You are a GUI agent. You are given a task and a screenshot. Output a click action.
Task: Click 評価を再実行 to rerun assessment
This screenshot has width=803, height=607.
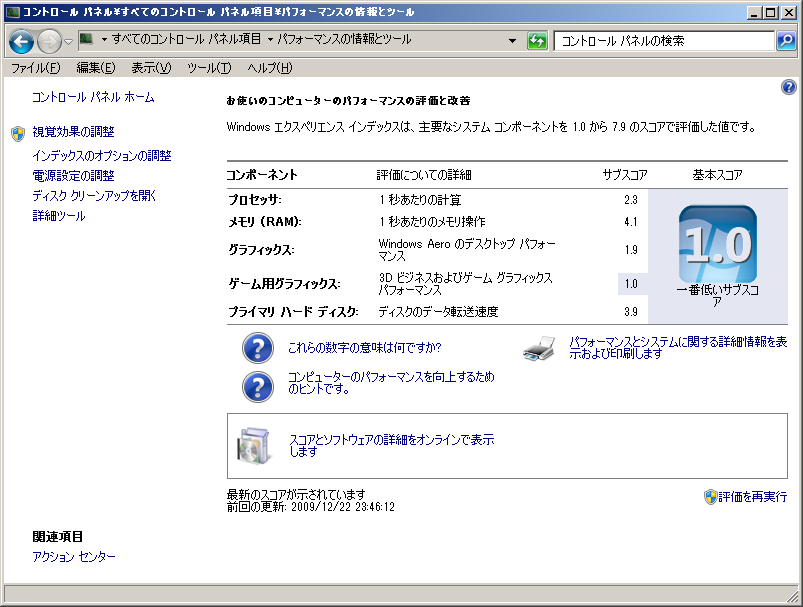752,497
